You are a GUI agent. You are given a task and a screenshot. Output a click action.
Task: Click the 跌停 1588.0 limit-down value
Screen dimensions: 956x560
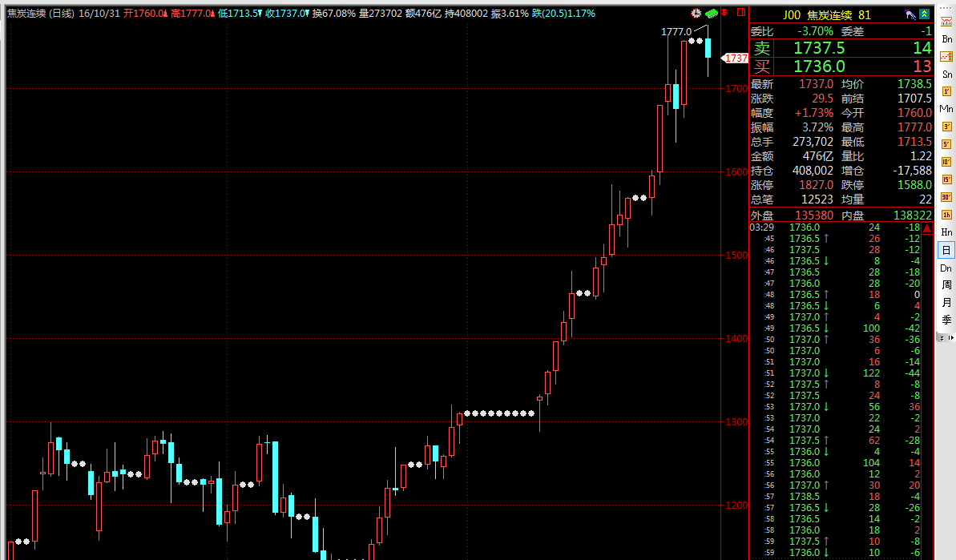pyautogui.click(x=914, y=184)
